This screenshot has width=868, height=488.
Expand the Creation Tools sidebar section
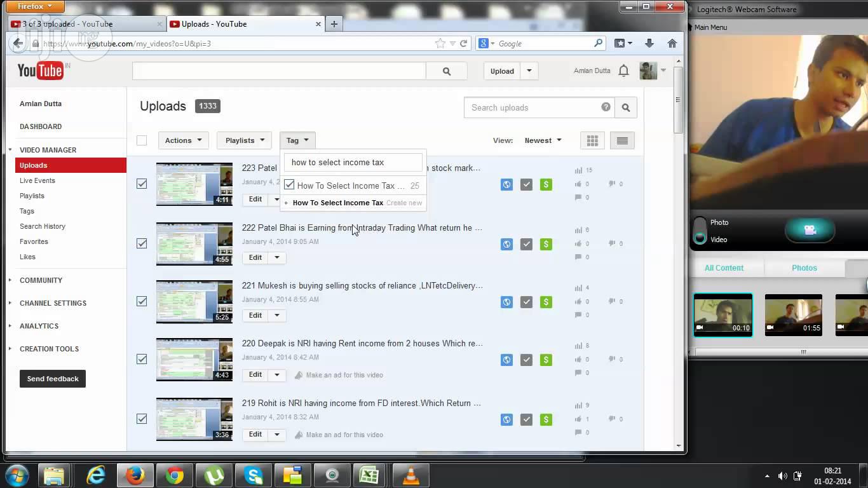coord(49,349)
